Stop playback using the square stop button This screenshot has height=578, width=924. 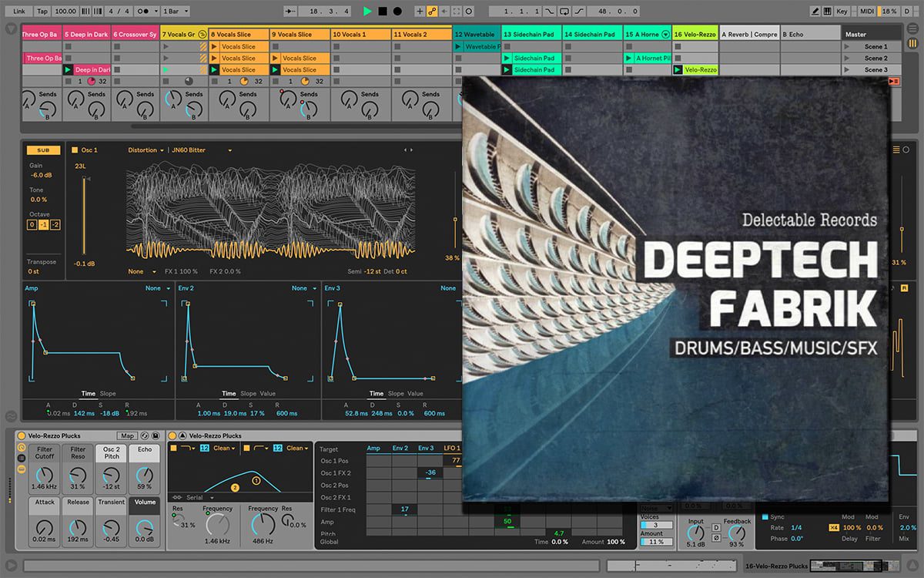(382, 12)
